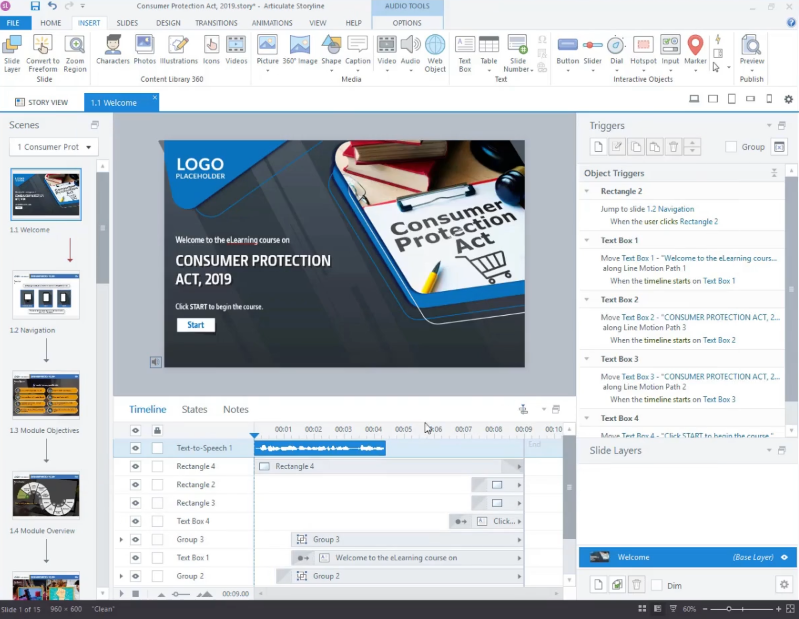
Task: Toggle visibility of Rectangle 2 in timeline
Action: pos(136,485)
